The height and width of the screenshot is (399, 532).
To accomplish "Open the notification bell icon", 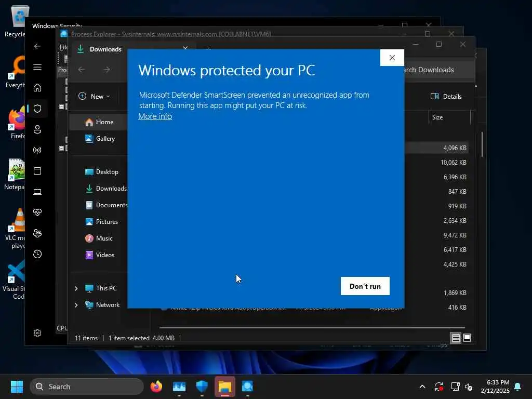I will coord(518,387).
